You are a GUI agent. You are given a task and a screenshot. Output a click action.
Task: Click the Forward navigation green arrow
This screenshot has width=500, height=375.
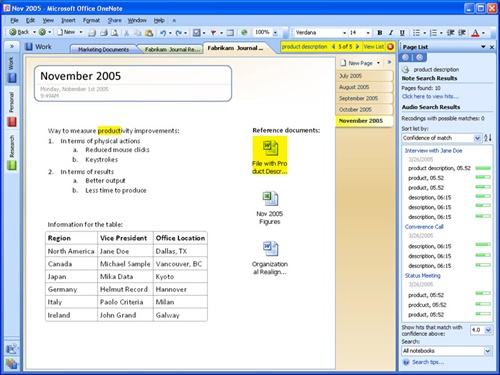pos(42,32)
